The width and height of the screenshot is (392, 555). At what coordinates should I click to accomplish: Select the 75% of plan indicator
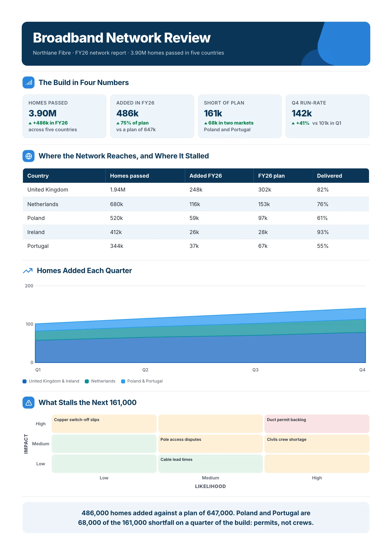[x=133, y=123]
